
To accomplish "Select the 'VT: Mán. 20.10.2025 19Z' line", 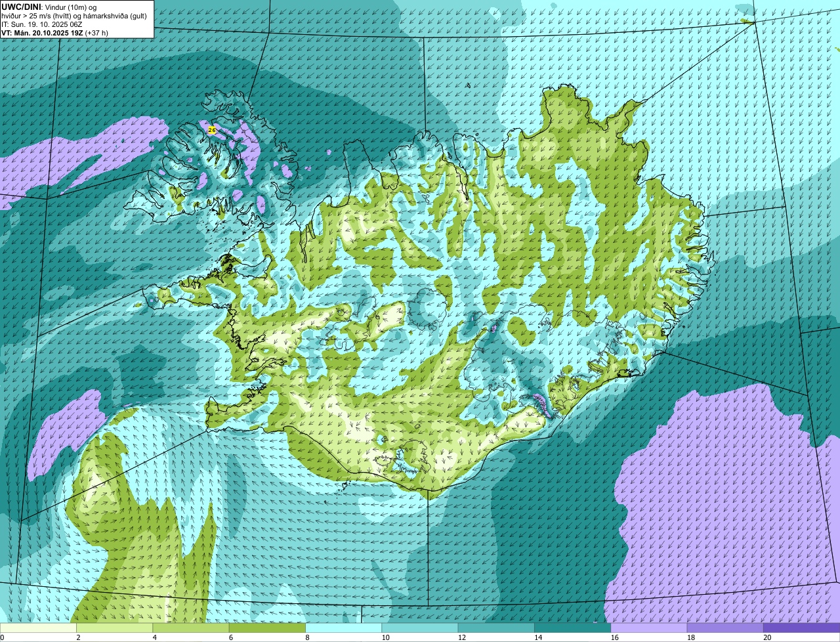I will tap(54, 32).
